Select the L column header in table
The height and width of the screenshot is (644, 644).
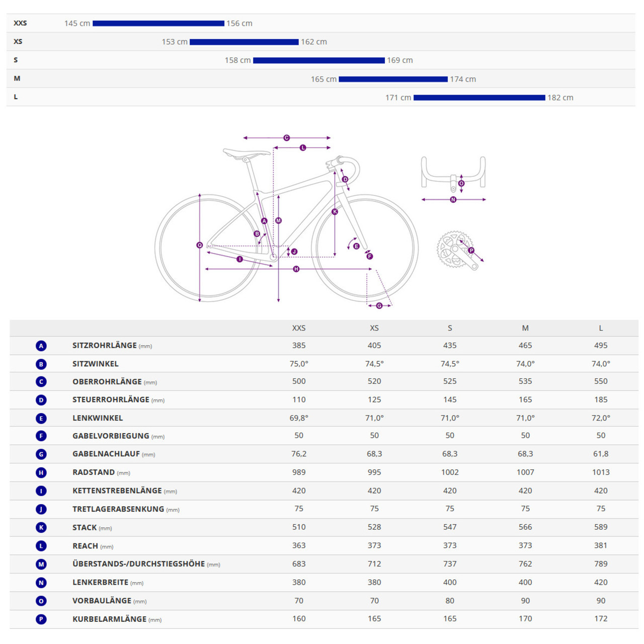click(x=601, y=328)
